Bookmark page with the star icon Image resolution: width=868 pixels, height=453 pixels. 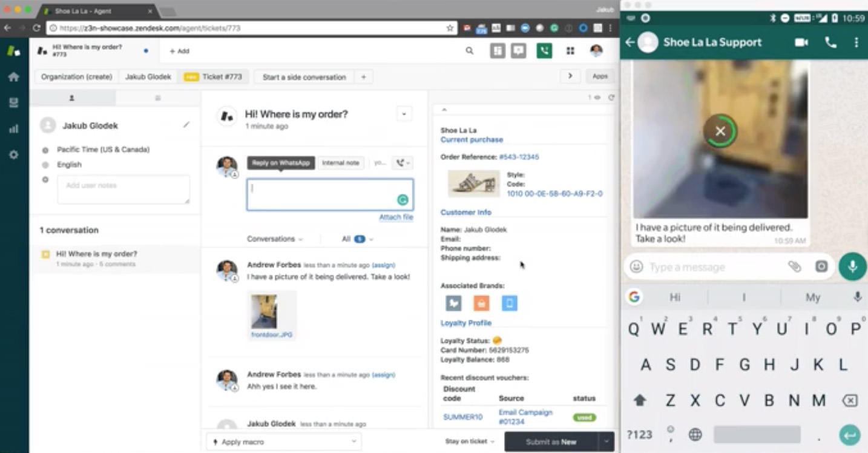coord(450,28)
